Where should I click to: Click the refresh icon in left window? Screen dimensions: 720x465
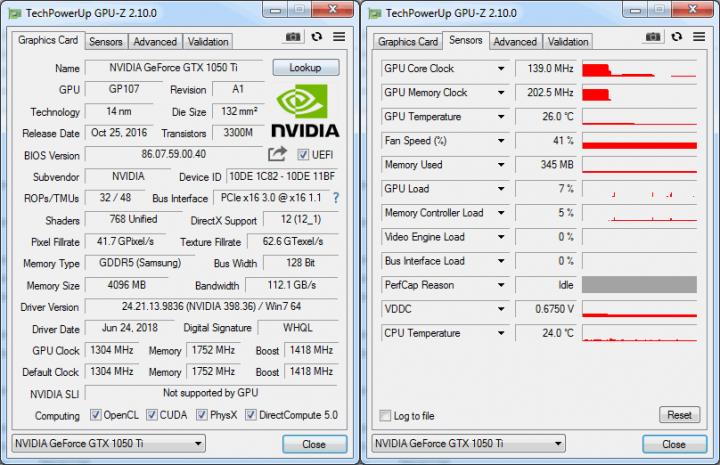pos(316,37)
